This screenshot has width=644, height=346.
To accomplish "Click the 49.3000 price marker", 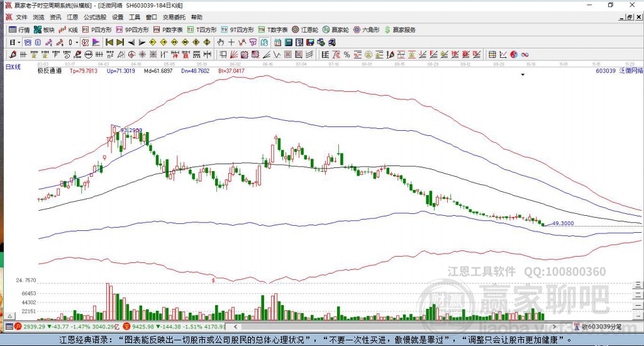I will click(x=563, y=223).
